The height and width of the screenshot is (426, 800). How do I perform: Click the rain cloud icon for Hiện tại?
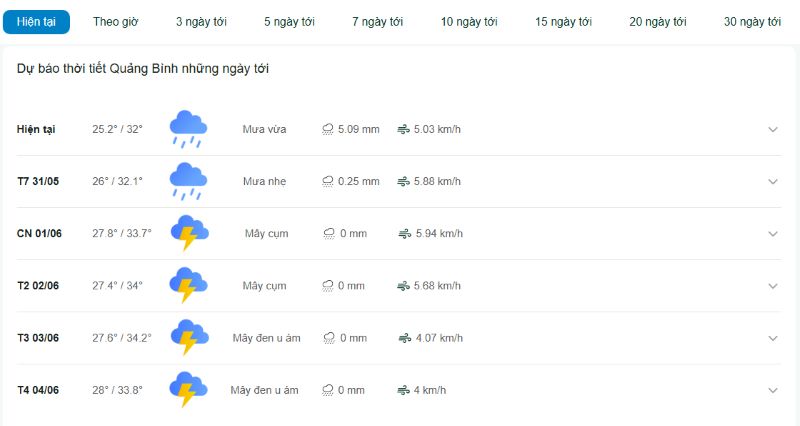pyautogui.click(x=188, y=129)
